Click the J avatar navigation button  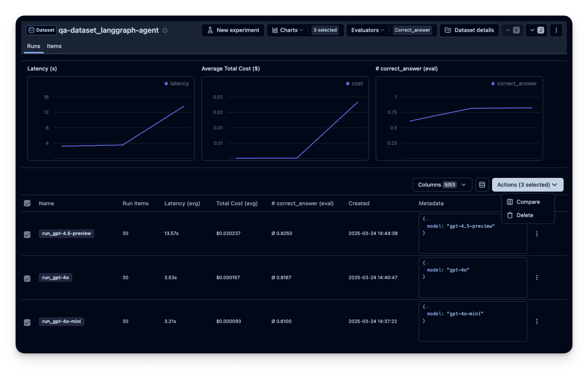536,30
